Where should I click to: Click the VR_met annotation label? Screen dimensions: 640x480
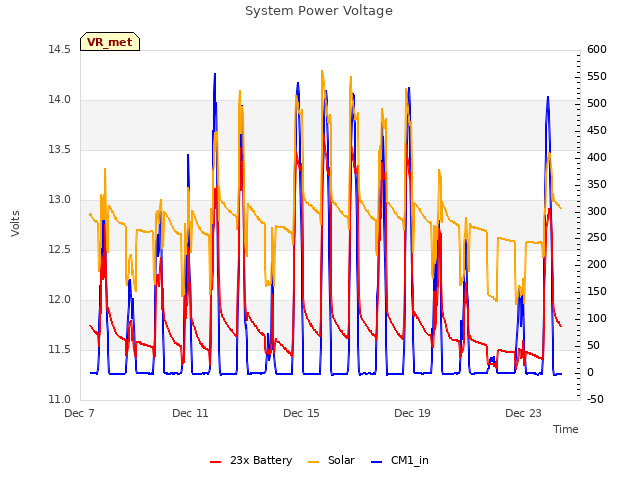110,42
